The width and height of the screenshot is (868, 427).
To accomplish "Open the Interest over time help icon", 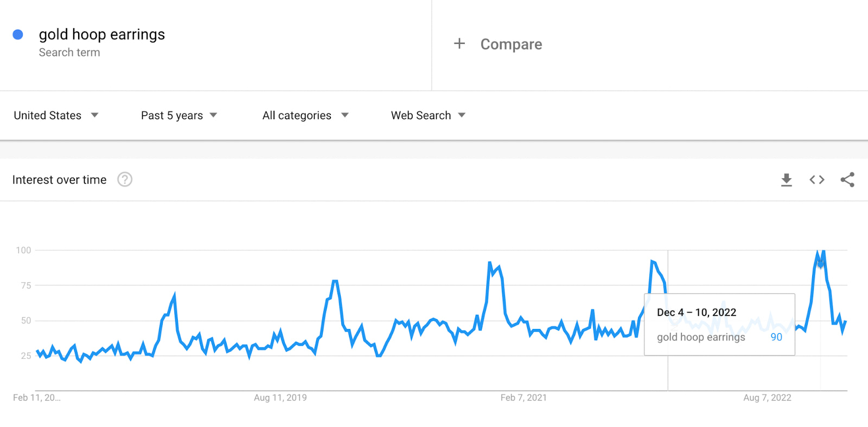I will (125, 179).
